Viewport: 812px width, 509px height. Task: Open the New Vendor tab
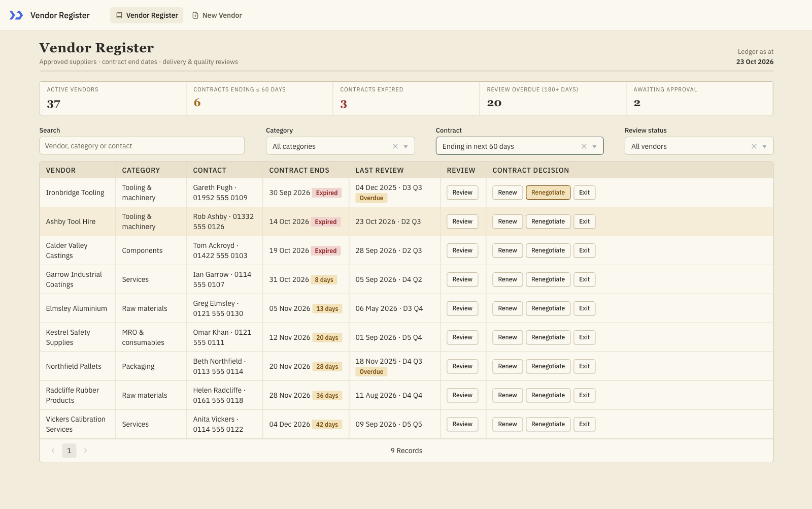coord(217,15)
